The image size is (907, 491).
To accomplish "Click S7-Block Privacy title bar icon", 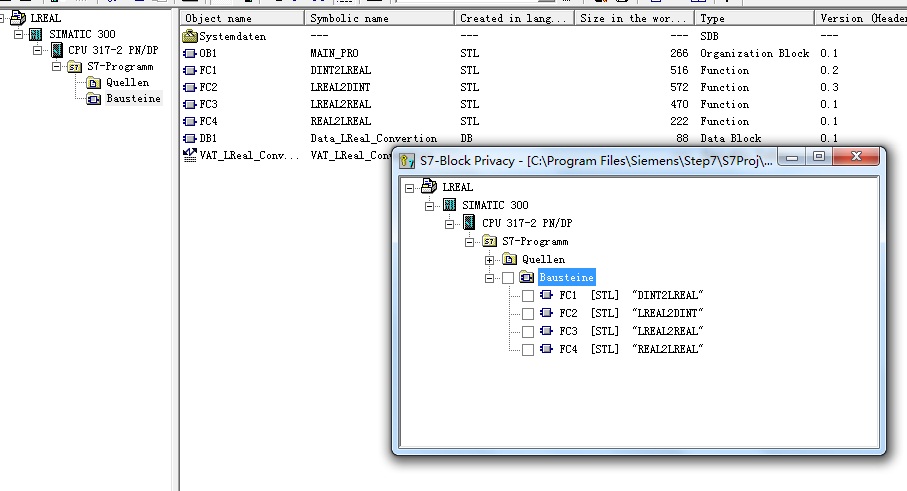I will tap(407, 161).
